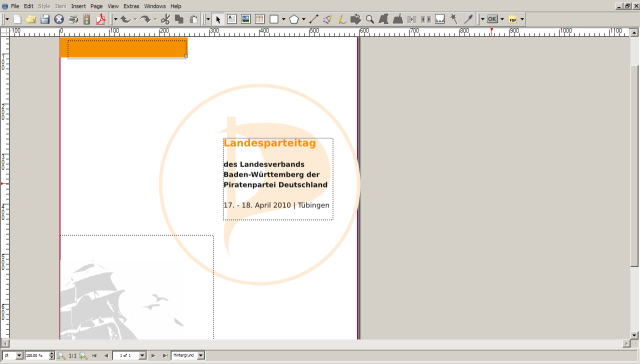Open the Extras menu
The height and width of the screenshot is (364, 640).
131,6
